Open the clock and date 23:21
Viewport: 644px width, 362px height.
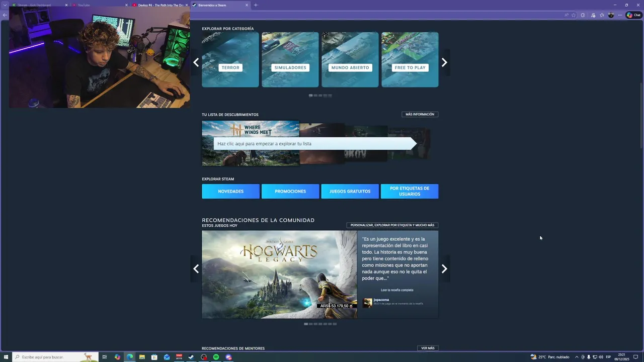click(622, 357)
